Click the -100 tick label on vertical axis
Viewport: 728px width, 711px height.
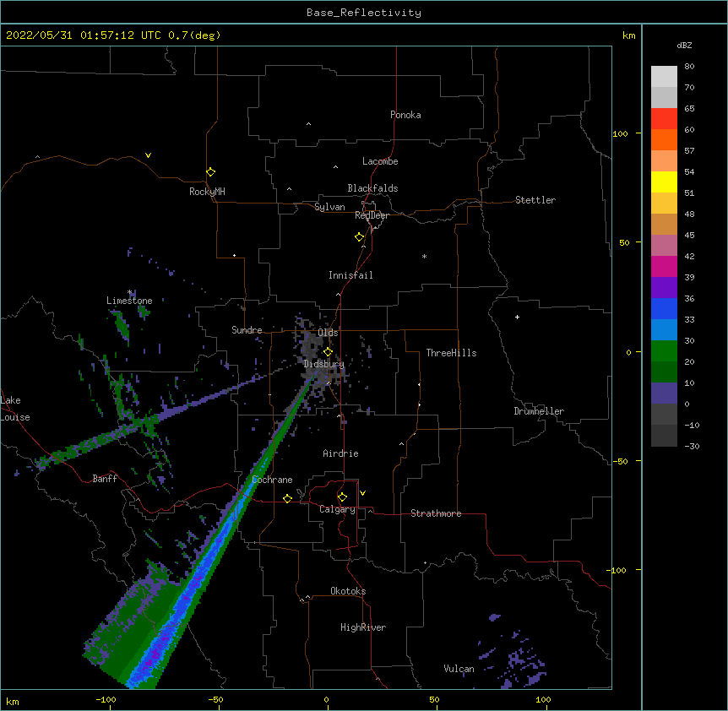(617, 570)
